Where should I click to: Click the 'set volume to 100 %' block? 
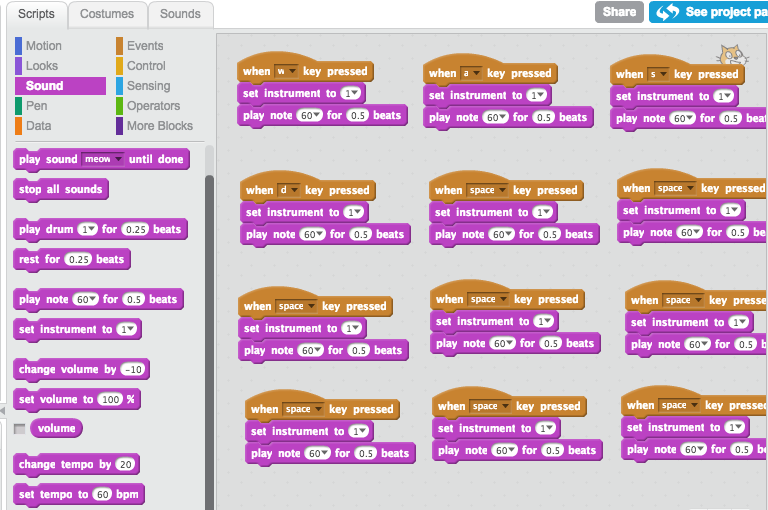[77, 399]
